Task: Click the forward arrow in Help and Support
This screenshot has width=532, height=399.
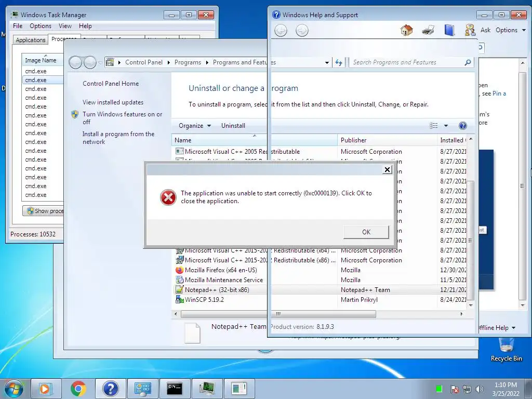Action: (x=302, y=31)
